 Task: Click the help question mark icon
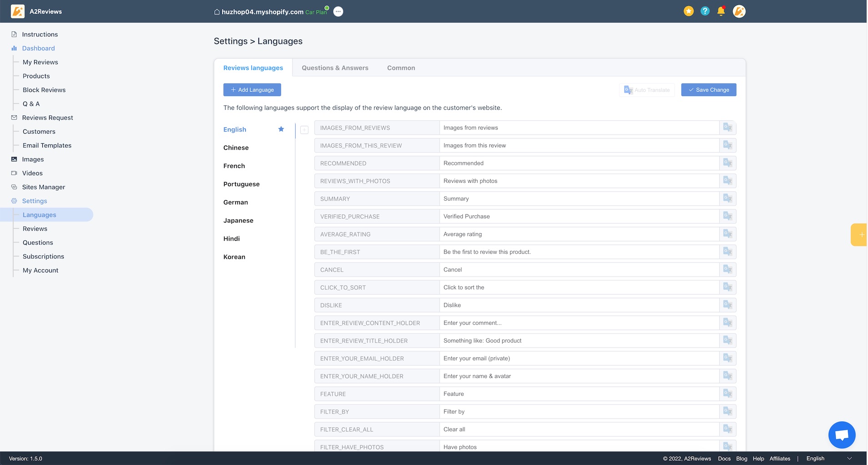(705, 11)
